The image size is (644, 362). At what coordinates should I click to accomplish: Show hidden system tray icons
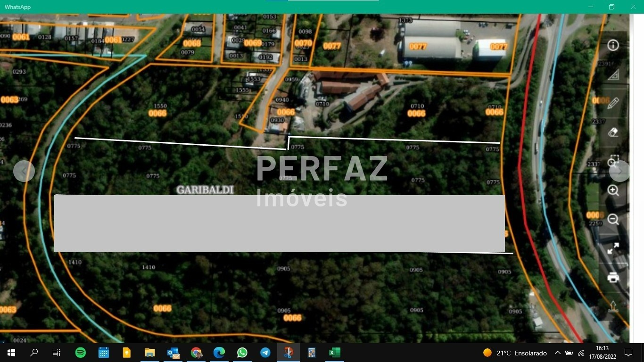pyautogui.click(x=557, y=353)
